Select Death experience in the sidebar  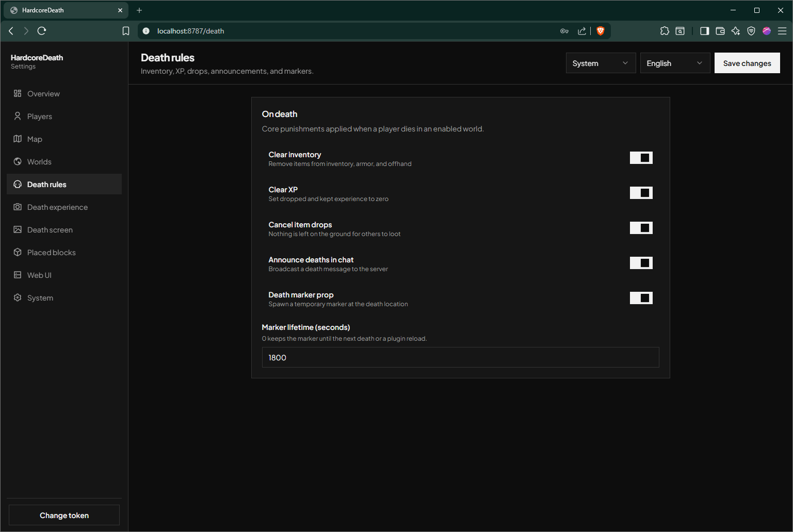click(64, 207)
